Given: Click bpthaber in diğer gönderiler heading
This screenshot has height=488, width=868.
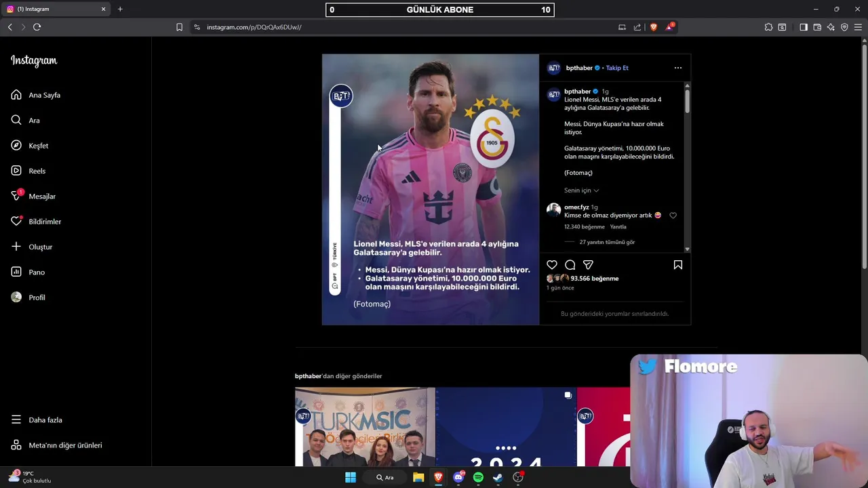Looking at the screenshot, I should tap(308, 376).
